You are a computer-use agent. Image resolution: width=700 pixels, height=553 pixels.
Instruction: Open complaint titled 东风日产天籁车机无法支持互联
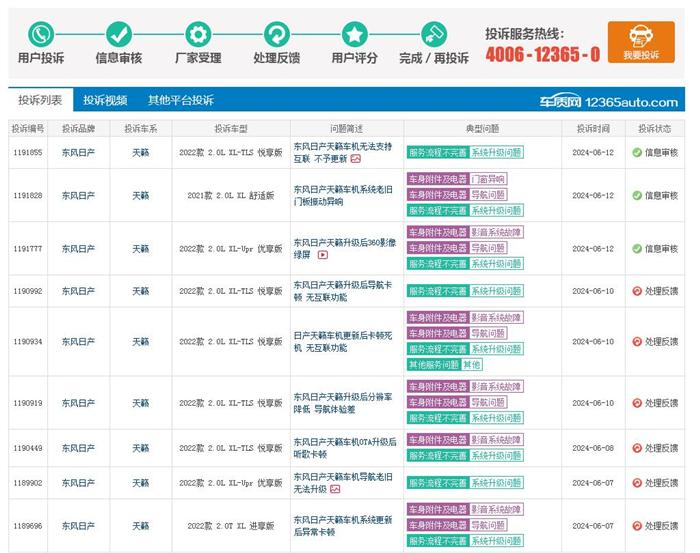coord(342,153)
